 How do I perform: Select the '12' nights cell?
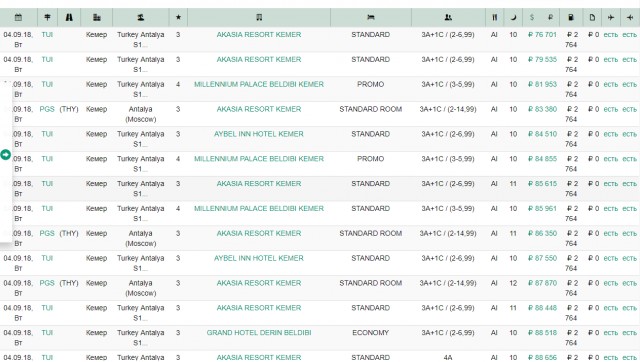tap(513, 283)
